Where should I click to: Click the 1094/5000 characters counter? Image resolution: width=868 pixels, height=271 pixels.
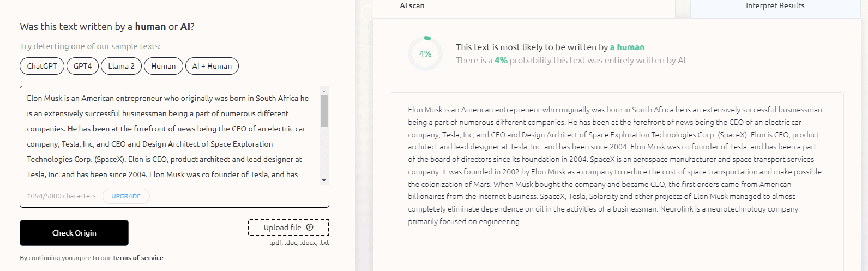point(61,196)
